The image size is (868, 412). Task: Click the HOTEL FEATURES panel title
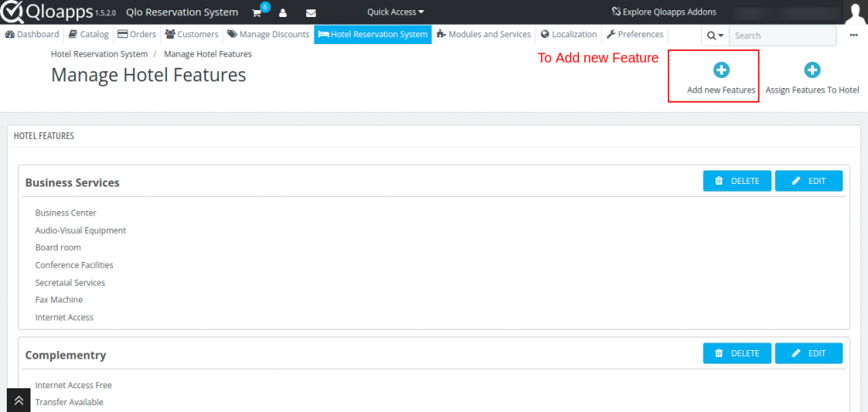pyautogui.click(x=44, y=136)
